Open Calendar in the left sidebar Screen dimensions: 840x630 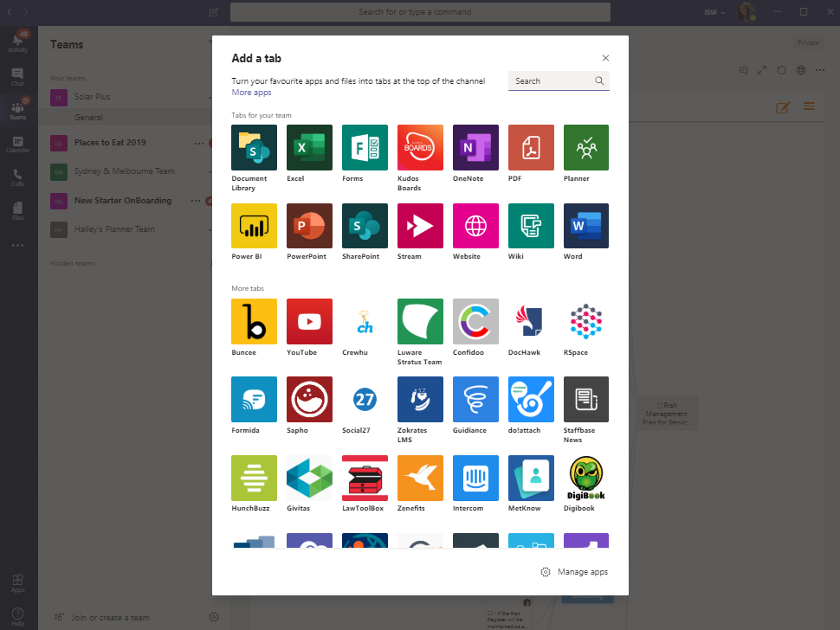17,145
